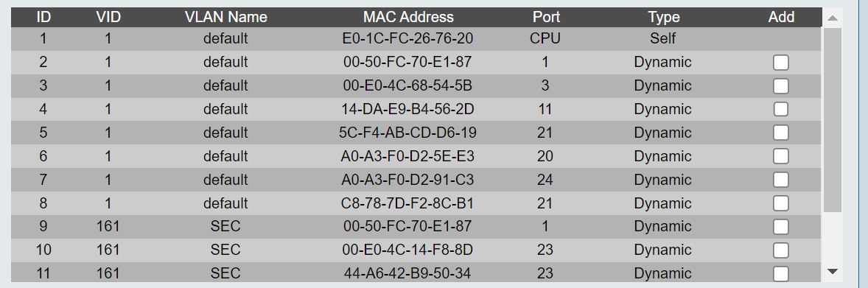Enable Add checkbox for MAC 14-DA-E9-B4-56-2D

point(780,110)
